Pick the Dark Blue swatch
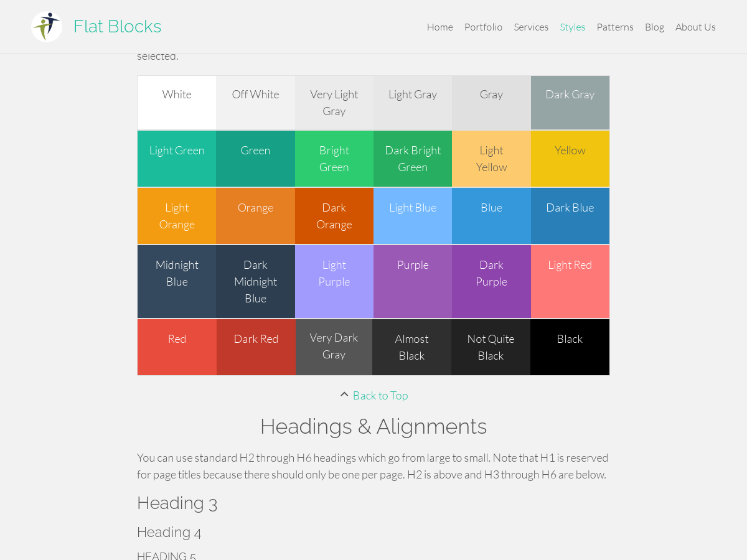The image size is (747, 560). tap(570, 216)
